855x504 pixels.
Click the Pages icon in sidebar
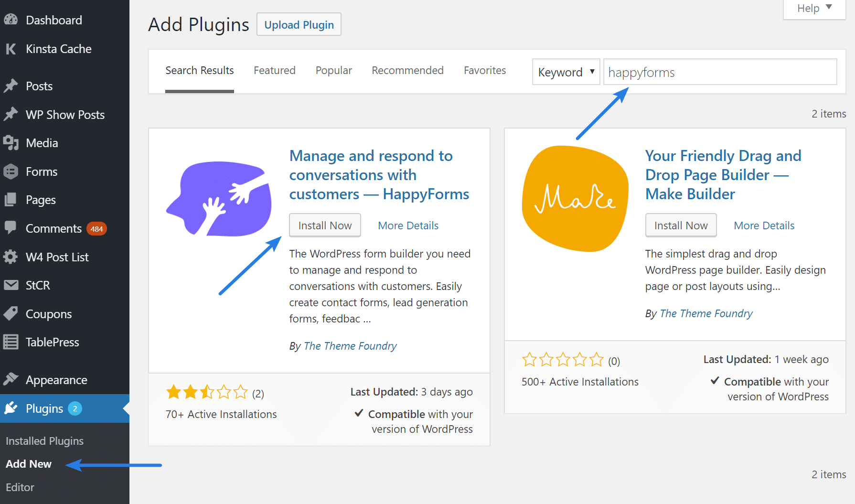pos(11,200)
